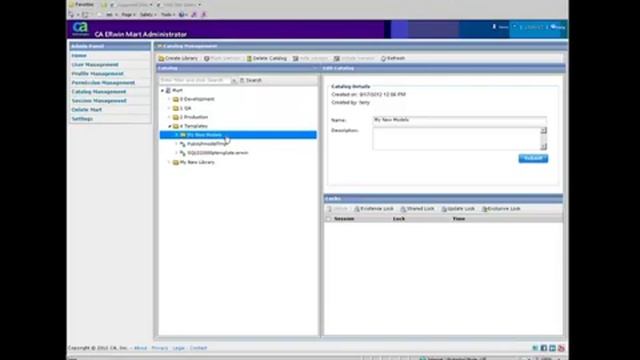
Task: Click the Search button in Catalog panel
Action: pyautogui.click(x=250, y=80)
